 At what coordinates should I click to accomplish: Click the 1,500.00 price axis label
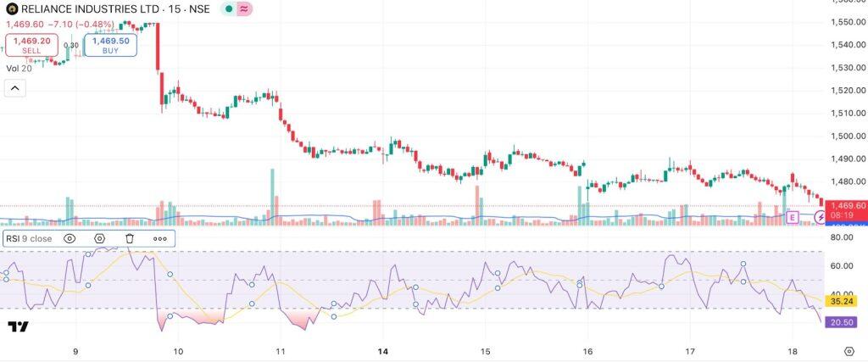(x=848, y=136)
